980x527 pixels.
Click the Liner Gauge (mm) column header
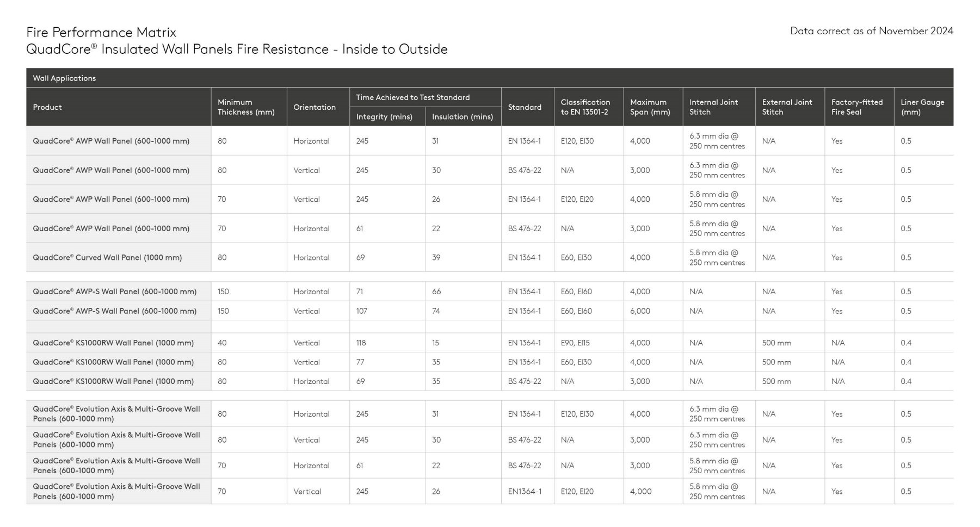pyautogui.click(x=922, y=107)
